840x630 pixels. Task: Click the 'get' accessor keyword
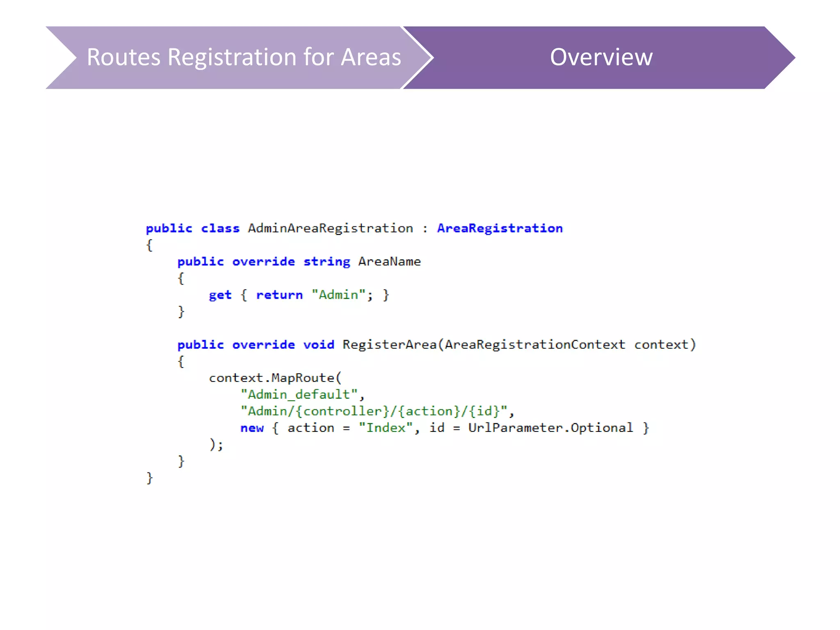coord(220,294)
